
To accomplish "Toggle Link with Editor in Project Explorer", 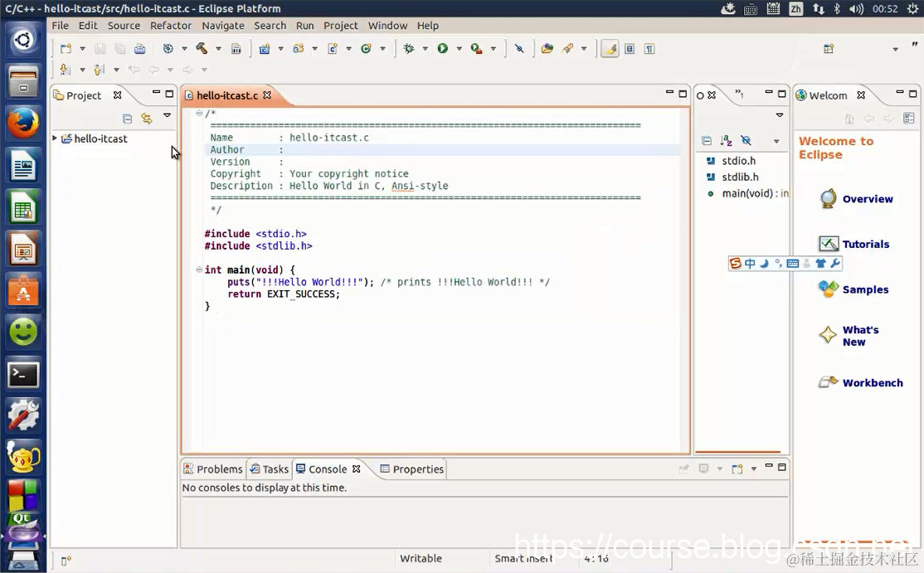I will click(x=147, y=119).
